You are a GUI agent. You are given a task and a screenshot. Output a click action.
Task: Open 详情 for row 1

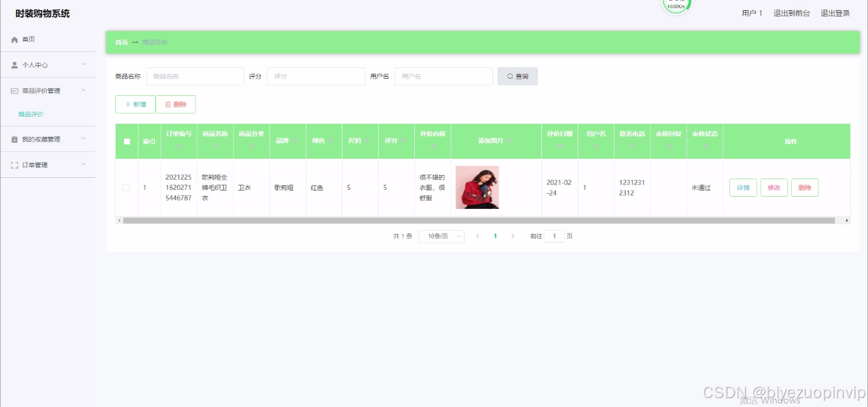[x=743, y=188]
